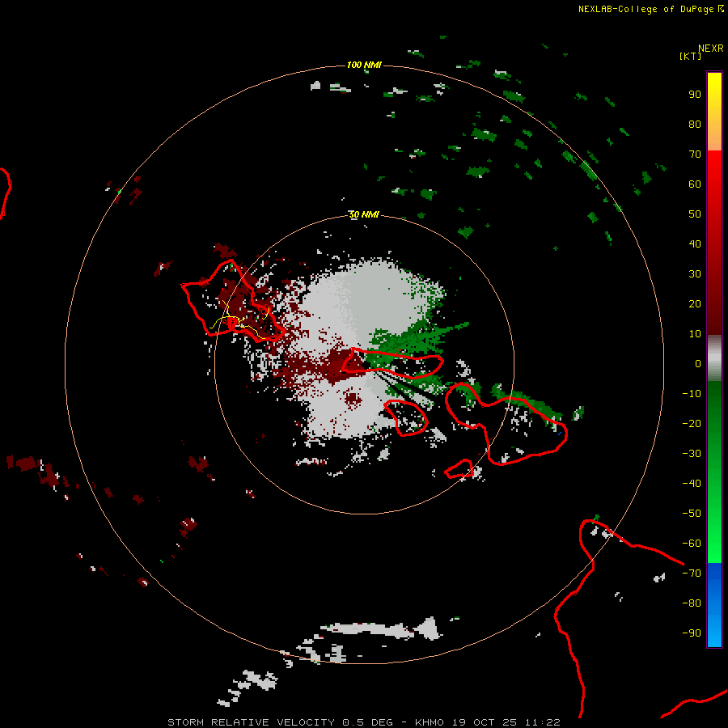Click the "NEXLAB-College of DuPage" label
Screen dimensions: 728x728
[645, 9]
